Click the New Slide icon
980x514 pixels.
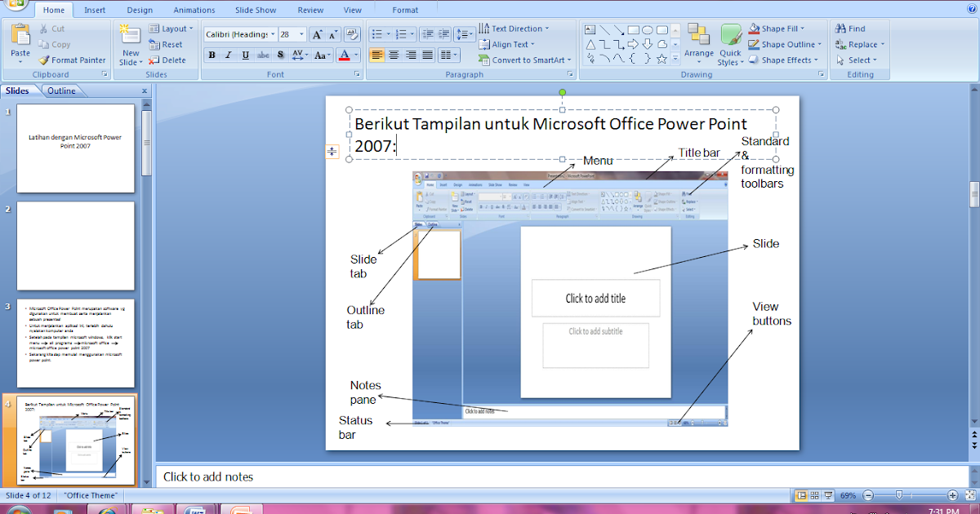click(130, 35)
